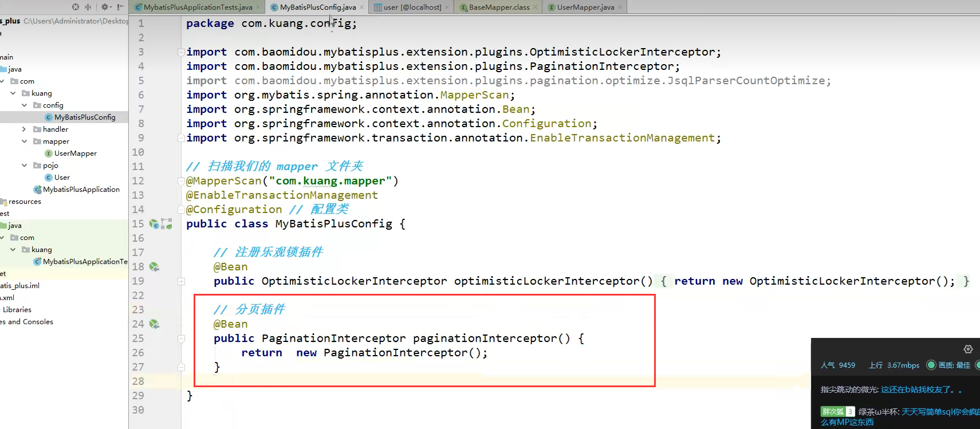Viewport: 980px width, 429px height.
Task: Close the user [@localhost] tab
Action: point(447,7)
